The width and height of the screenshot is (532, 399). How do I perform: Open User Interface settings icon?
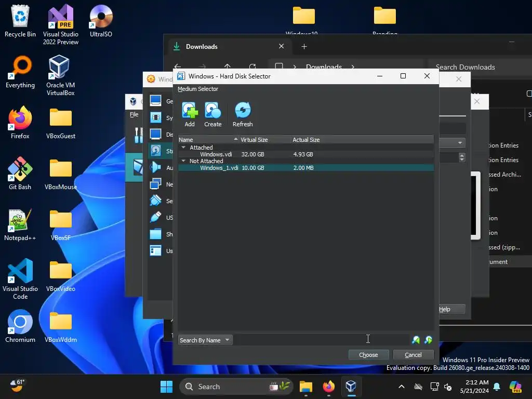pyautogui.click(x=156, y=251)
